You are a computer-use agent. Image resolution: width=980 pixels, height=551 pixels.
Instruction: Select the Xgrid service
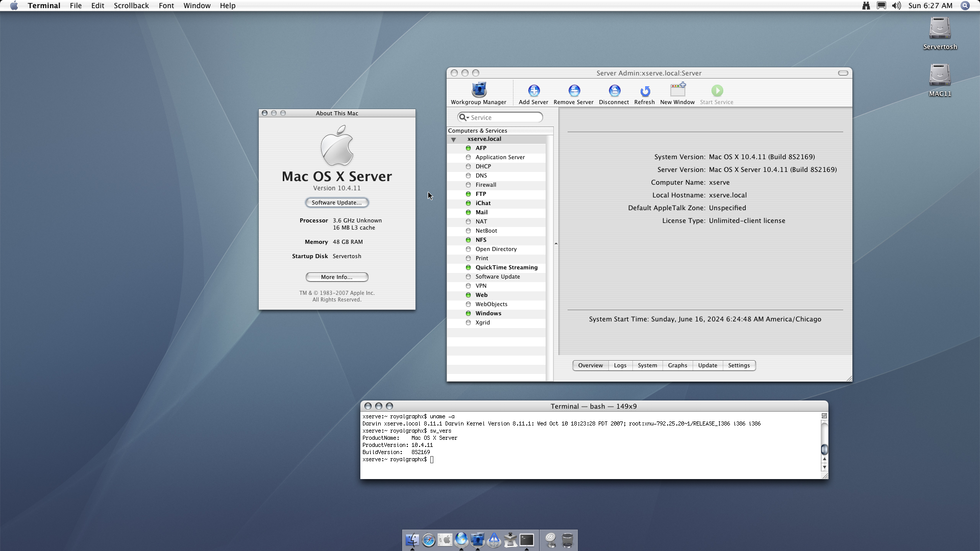coord(496,322)
